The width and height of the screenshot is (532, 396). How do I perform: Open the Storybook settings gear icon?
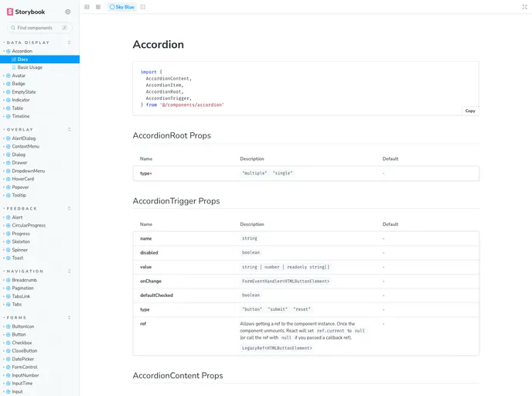68,12
